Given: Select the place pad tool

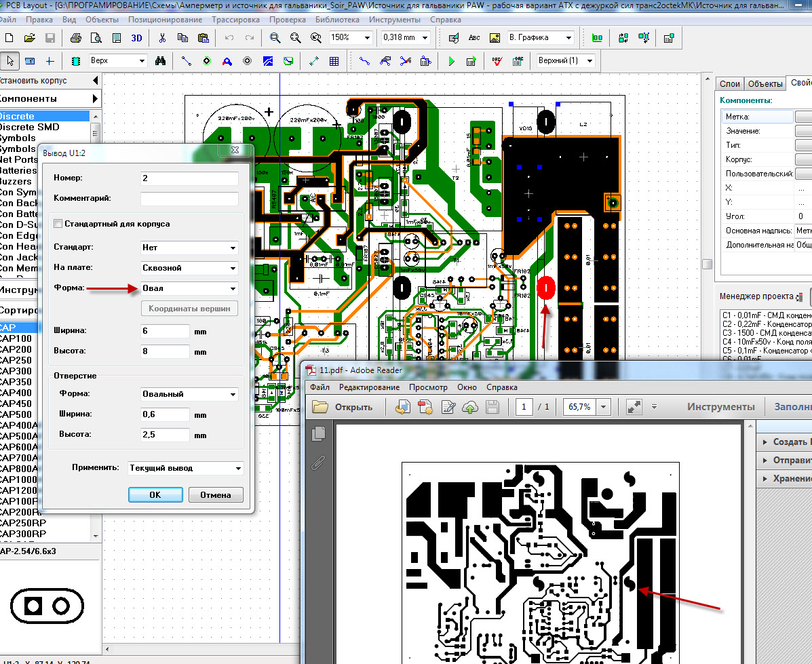Looking at the screenshot, I should (x=207, y=61).
